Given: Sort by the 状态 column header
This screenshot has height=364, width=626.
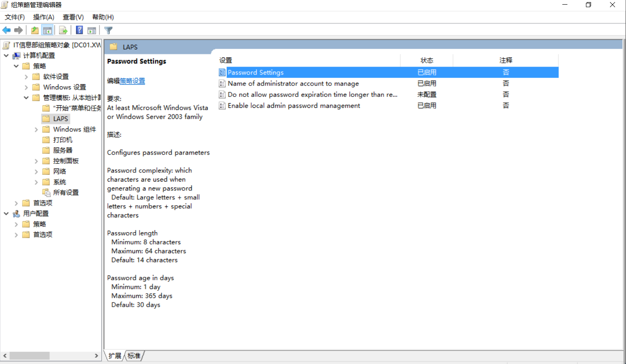Looking at the screenshot, I should pyautogui.click(x=427, y=60).
